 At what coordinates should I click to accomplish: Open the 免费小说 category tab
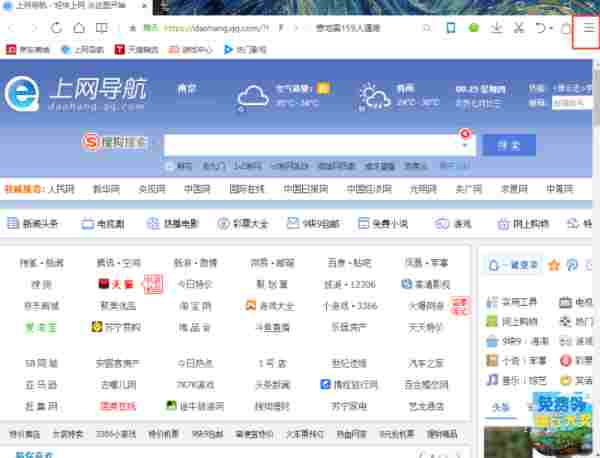pyautogui.click(x=383, y=223)
